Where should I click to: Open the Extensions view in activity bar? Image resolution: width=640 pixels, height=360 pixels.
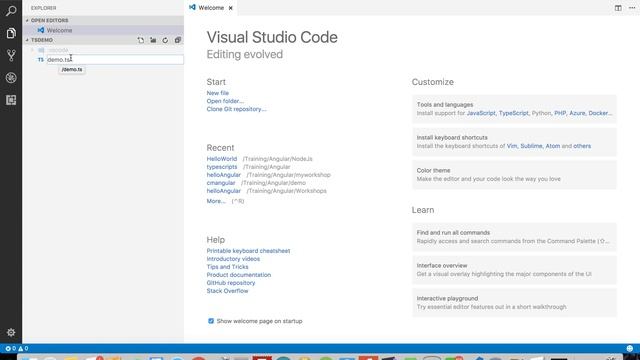(x=11, y=100)
